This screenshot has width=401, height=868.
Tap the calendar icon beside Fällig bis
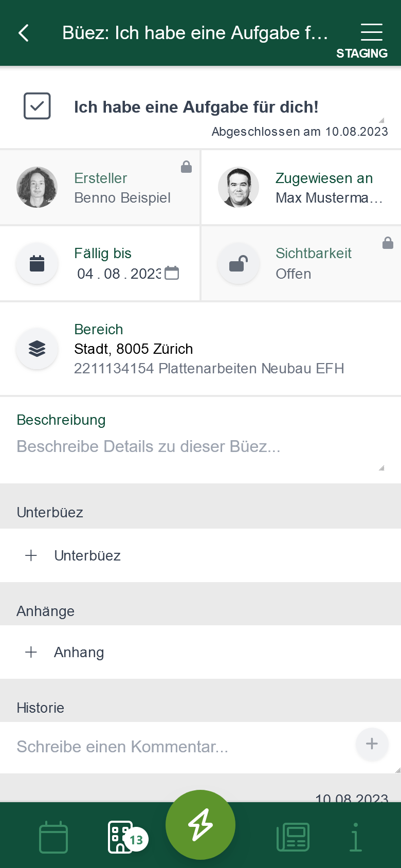tap(37, 263)
